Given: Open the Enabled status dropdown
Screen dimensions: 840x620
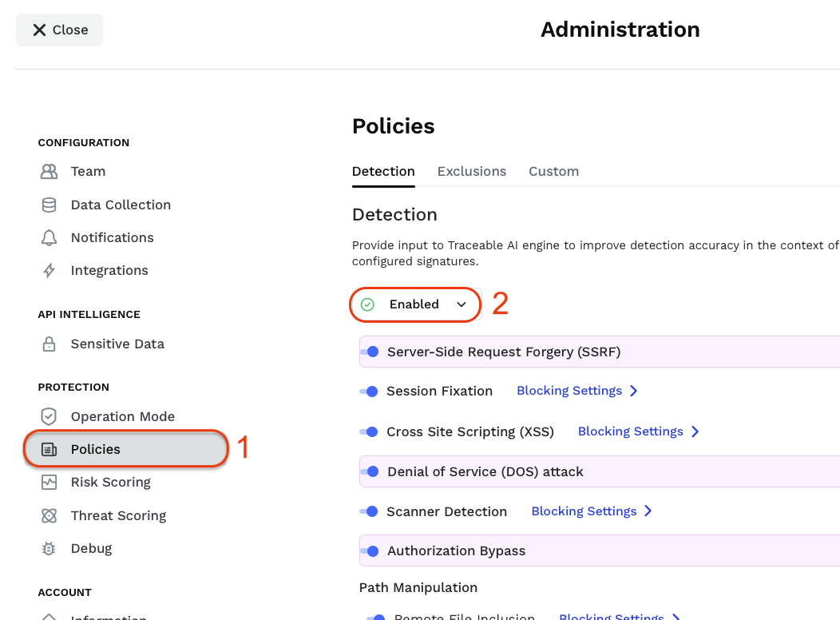Looking at the screenshot, I should coord(415,304).
